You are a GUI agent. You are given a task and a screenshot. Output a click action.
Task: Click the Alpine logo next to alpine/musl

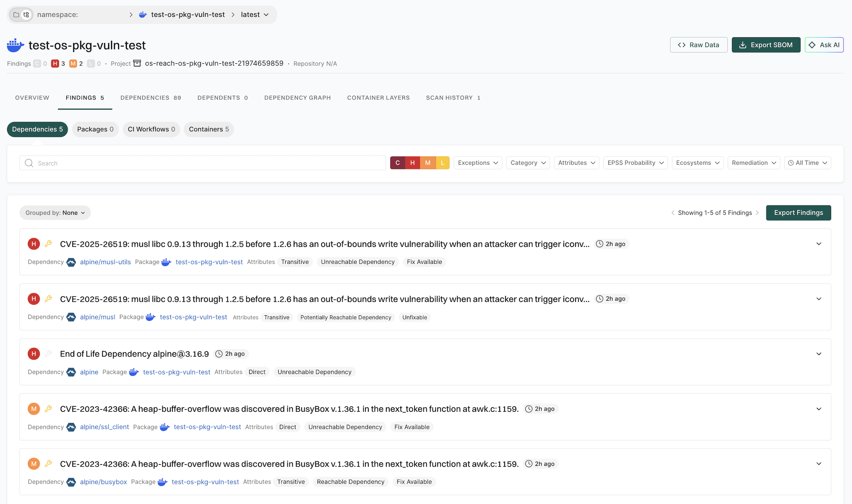click(x=71, y=317)
